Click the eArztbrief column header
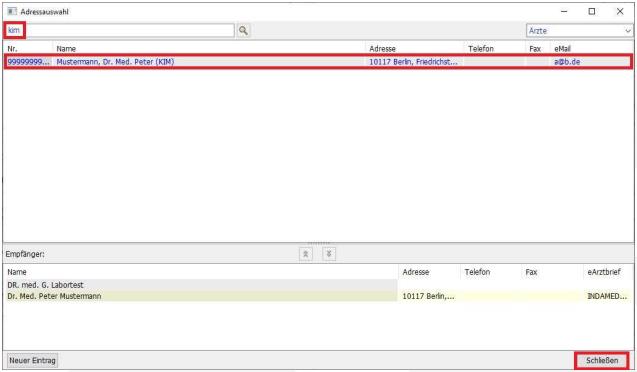This screenshot has height=372, width=637. (604, 272)
